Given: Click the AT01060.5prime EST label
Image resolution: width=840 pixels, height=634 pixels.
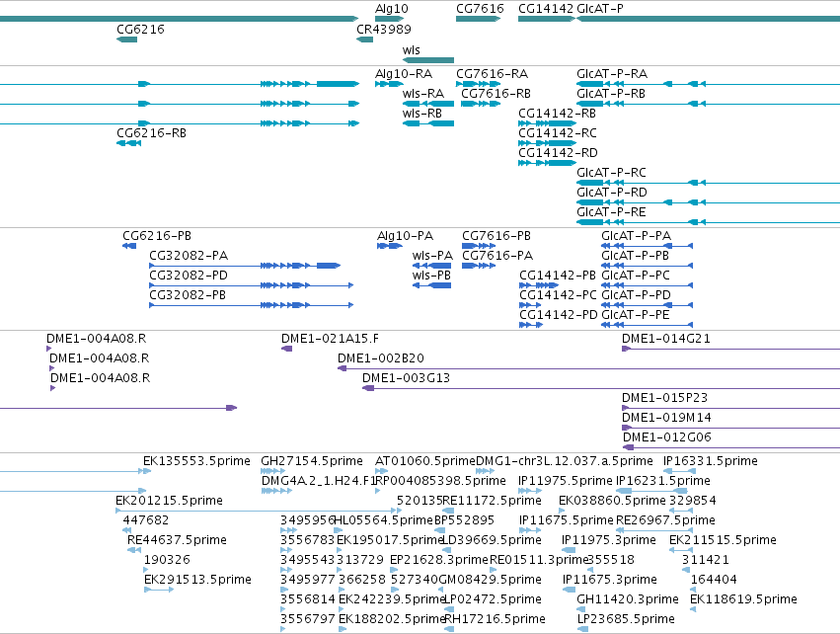Looking at the screenshot, I should click(x=425, y=461).
